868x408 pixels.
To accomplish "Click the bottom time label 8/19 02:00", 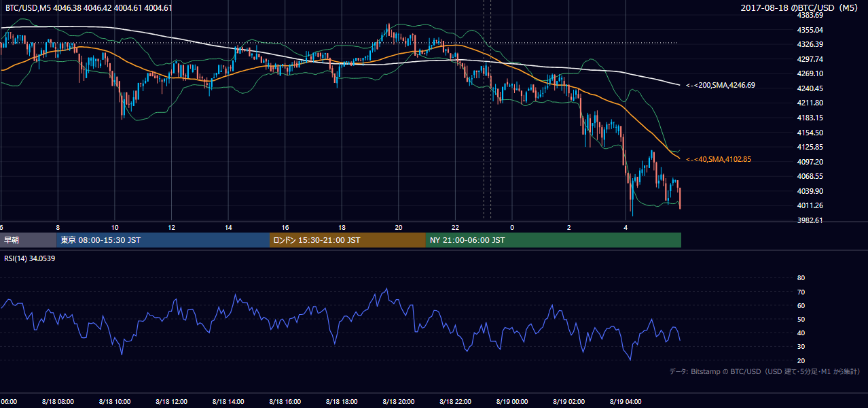I will click(x=568, y=402).
